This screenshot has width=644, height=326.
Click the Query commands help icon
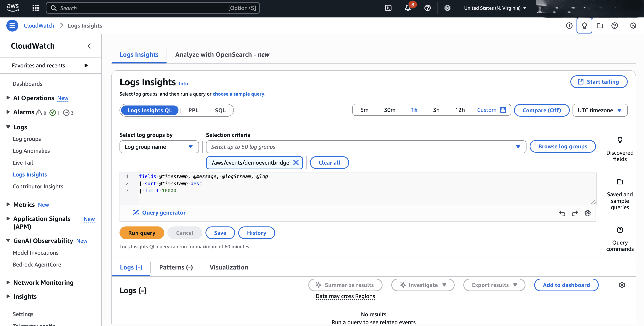click(x=620, y=230)
